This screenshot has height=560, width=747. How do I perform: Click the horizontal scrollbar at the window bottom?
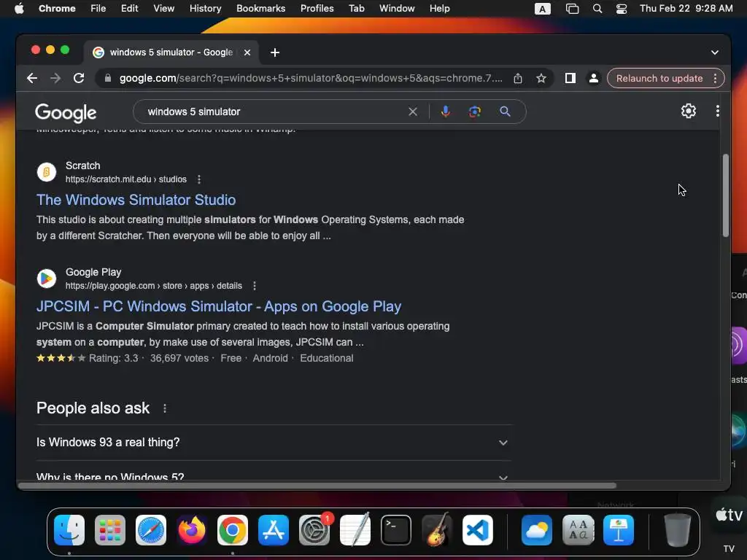[x=318, y=486]
